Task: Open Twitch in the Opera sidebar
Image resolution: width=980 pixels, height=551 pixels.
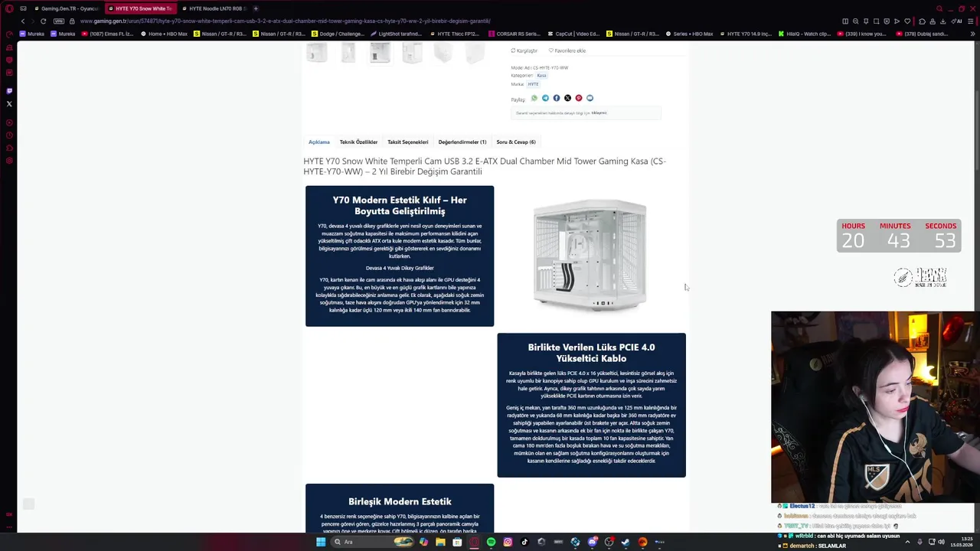Action: click(9, 91)
